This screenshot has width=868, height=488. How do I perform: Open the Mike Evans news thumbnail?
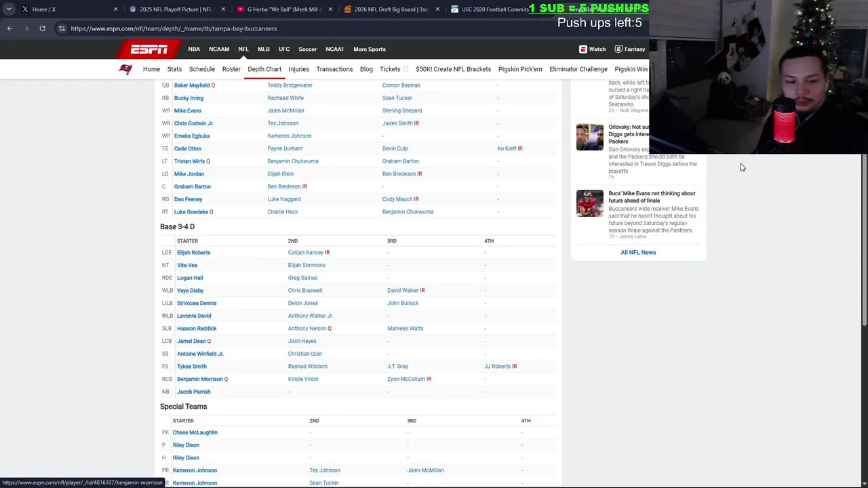[589, 203]
